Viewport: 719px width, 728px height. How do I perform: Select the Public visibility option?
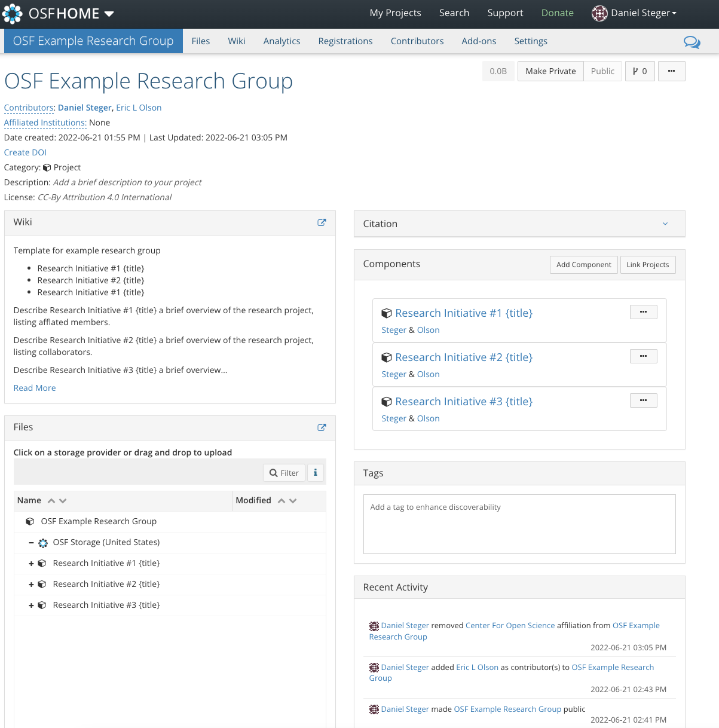pyautogui.click(x=602, y=71)
